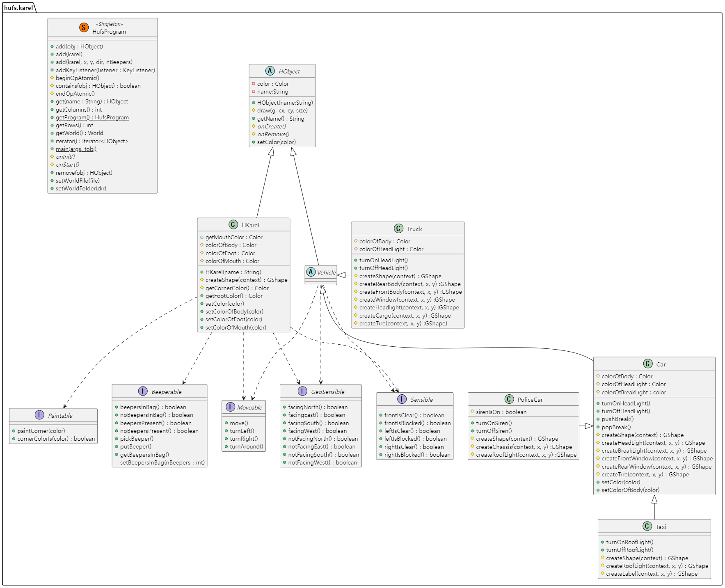Click the orange S singleton icon of HufsProgram
The width and height of the screenshot is (725, 588).
coord(84,27)
